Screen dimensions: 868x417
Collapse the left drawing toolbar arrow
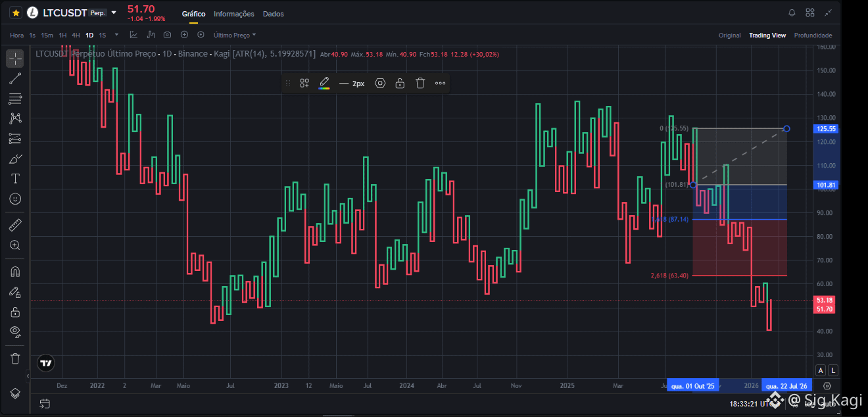(28, 376)
